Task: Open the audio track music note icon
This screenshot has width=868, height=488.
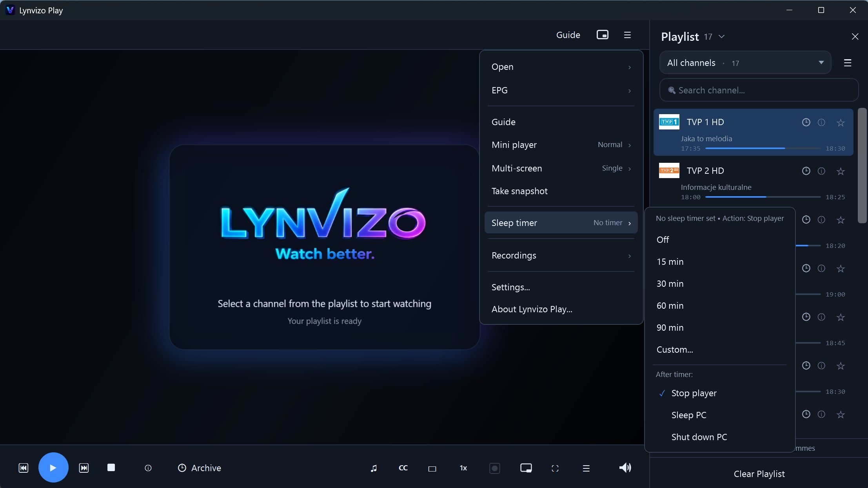Action: click(374, 468)
